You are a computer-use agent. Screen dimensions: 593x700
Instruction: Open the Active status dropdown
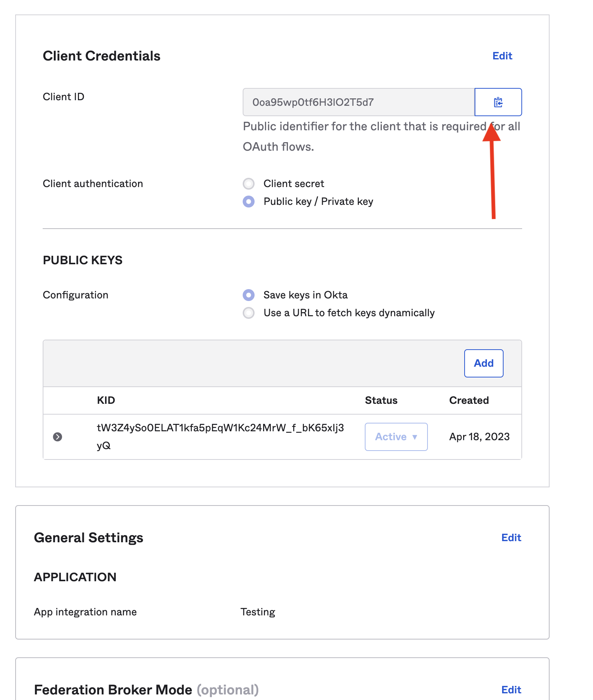396,437
